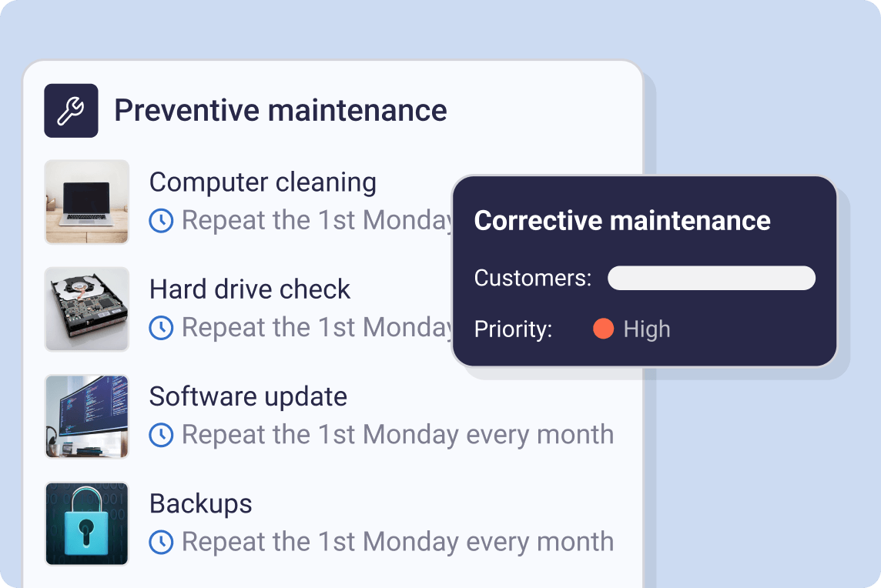Click the Corrective maintenance card title
Screen dimensions: 881x588
[x=622, y=221]
